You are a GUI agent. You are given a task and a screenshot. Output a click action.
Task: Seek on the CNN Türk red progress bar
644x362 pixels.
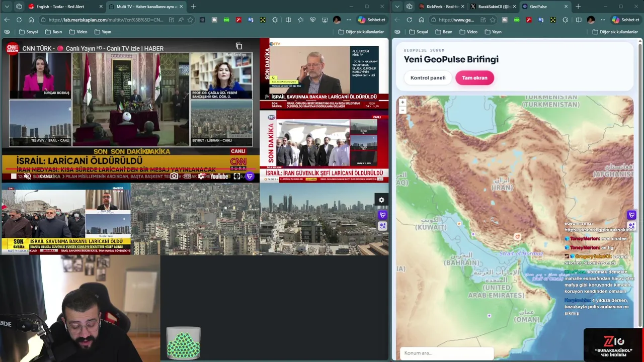coord(131,169)
